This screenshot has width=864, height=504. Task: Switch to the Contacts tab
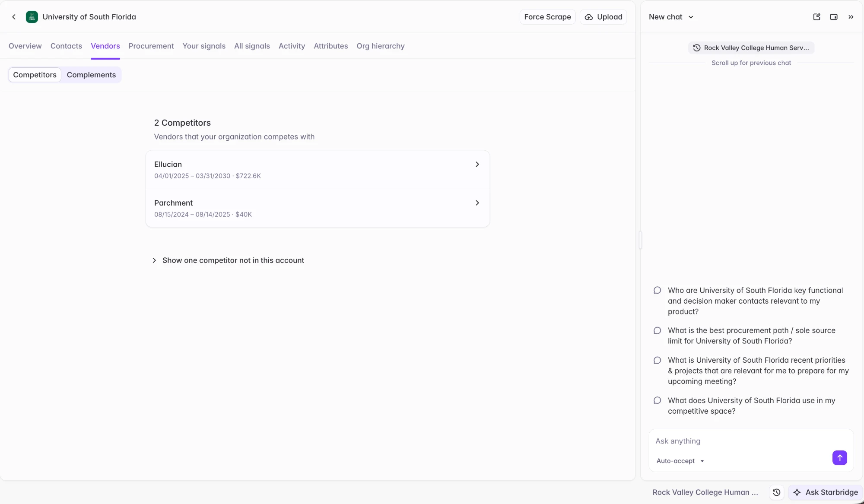66,46
